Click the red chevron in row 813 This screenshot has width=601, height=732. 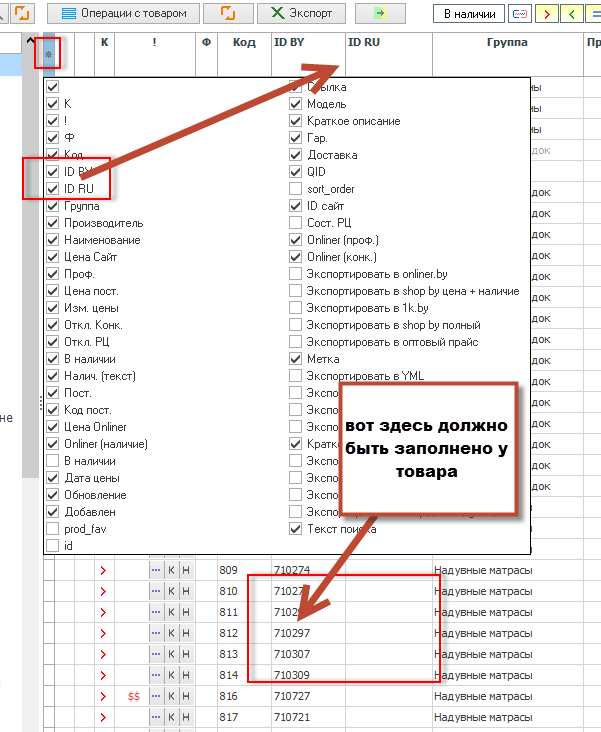tap(104, 655)
